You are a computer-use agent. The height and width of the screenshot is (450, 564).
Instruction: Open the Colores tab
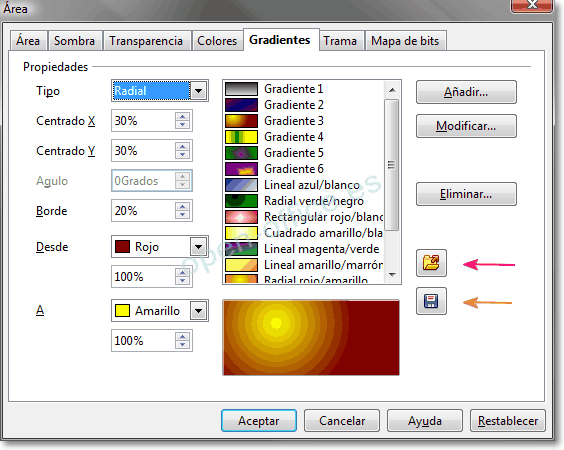click(217, 41)
